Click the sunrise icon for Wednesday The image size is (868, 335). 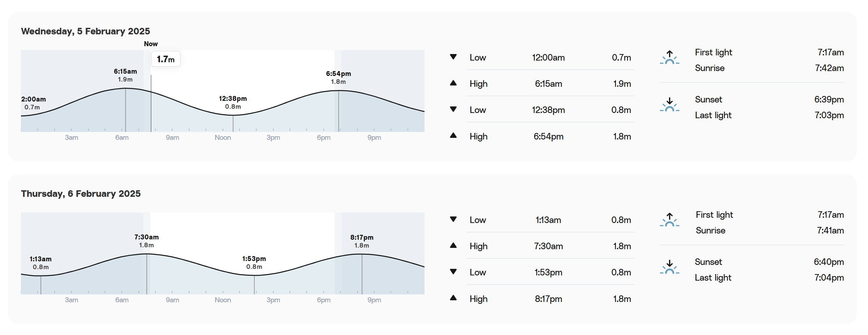[669, 57]
